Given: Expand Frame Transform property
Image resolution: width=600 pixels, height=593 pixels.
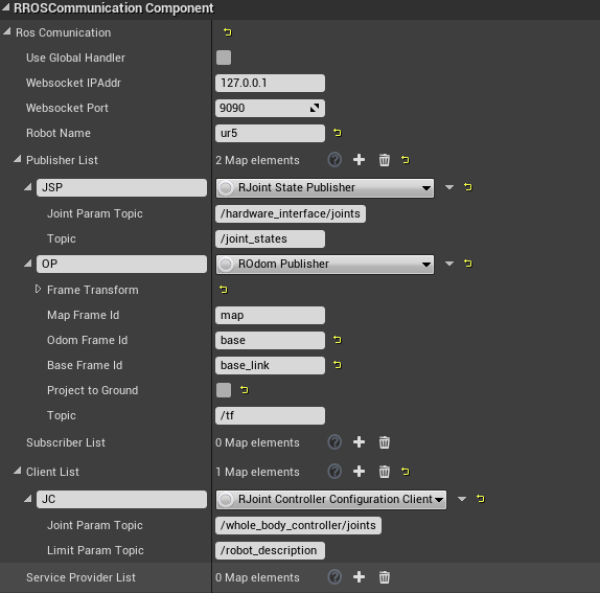Looking at the screenshot, I should (38, 290).
